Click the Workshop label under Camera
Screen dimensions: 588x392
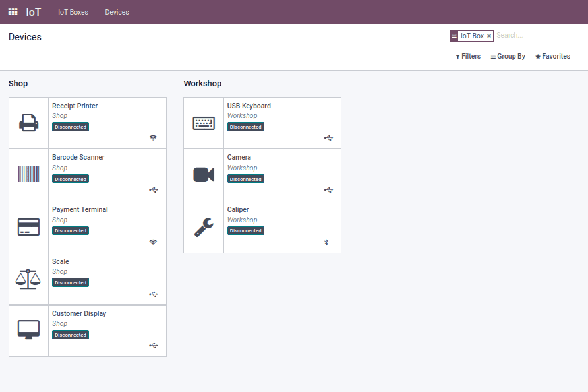[242, 168]
